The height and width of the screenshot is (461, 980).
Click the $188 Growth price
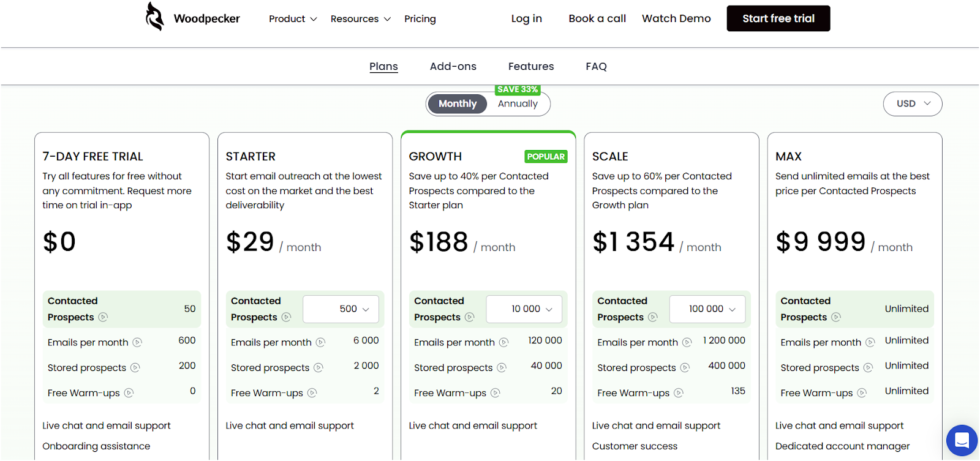439,242
